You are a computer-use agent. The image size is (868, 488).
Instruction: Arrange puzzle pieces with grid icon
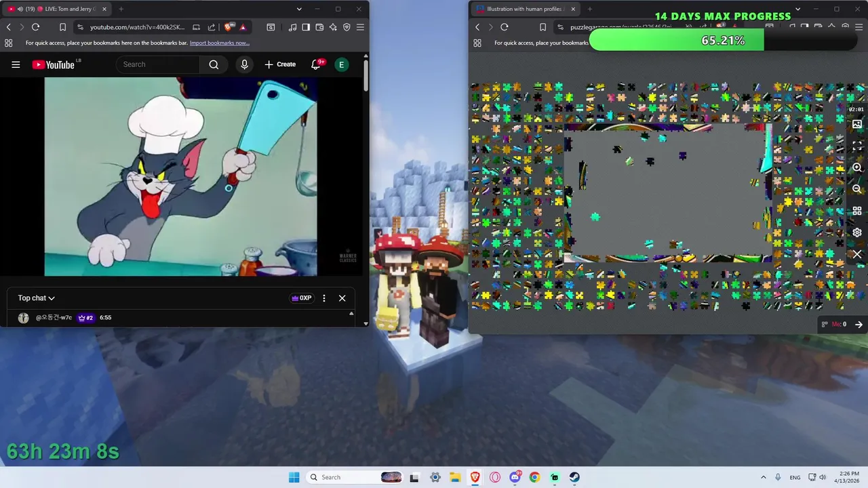click(857, 211)
